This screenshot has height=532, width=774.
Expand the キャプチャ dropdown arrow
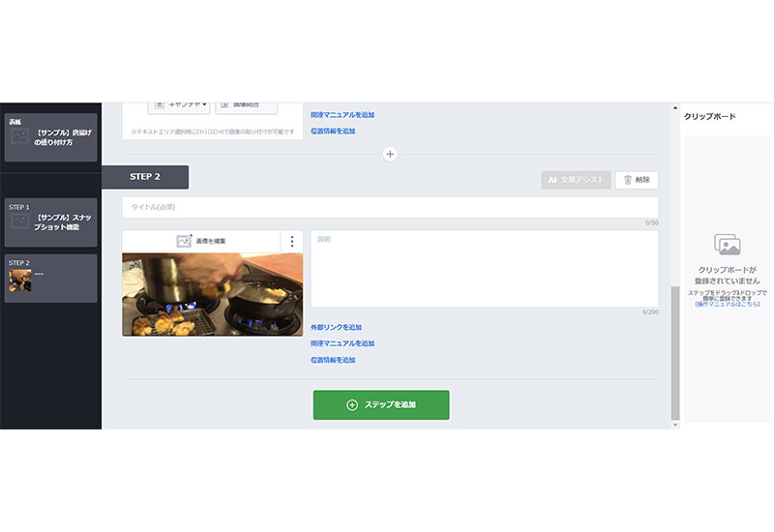[204, 104]
